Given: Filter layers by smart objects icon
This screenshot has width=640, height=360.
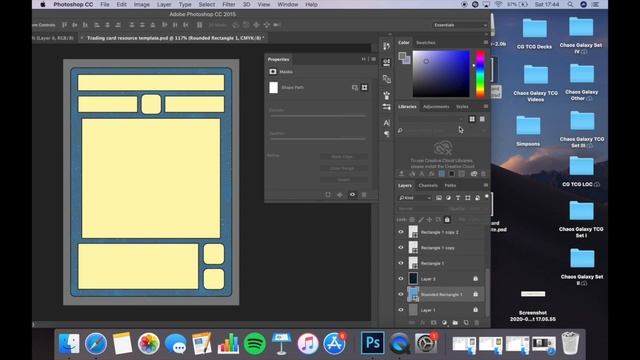Looking at the screenshot, I should [x=477, y=198].
